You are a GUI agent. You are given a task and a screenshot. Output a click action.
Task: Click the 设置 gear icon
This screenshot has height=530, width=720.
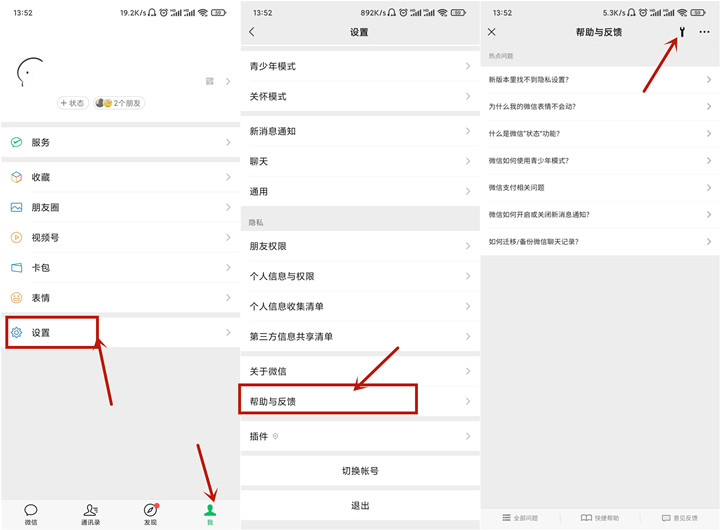(17, 333)
